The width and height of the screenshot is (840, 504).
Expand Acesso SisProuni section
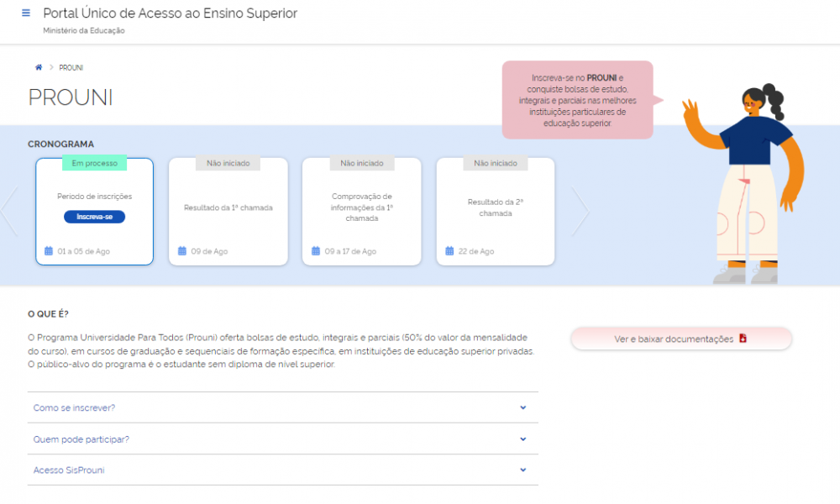click(x=283, y=470)
